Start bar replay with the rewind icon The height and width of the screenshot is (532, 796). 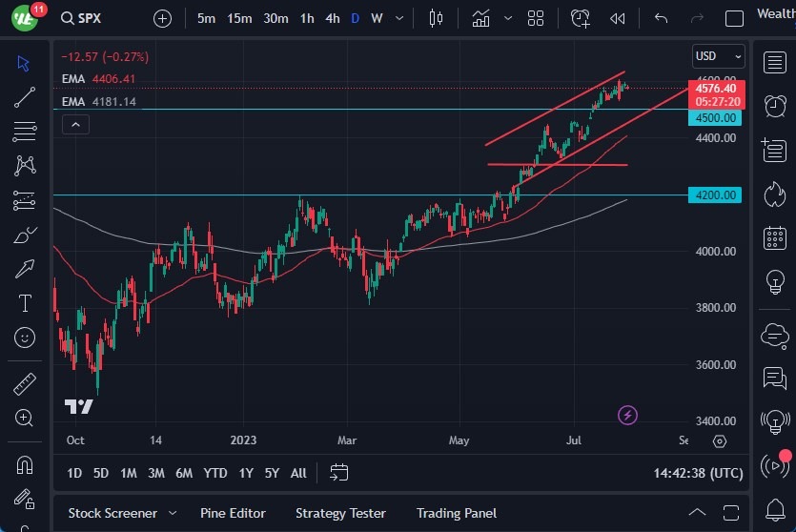point(618,18)
